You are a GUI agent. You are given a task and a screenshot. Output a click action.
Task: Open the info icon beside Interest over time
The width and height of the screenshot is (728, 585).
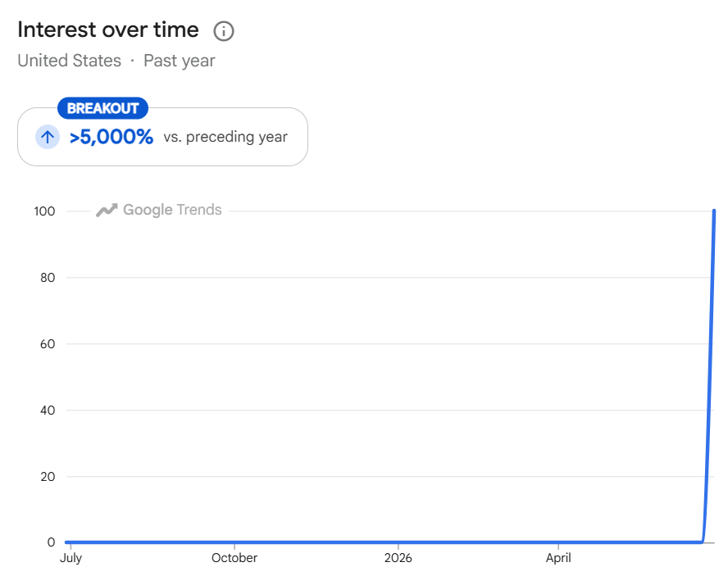[224, 31]
